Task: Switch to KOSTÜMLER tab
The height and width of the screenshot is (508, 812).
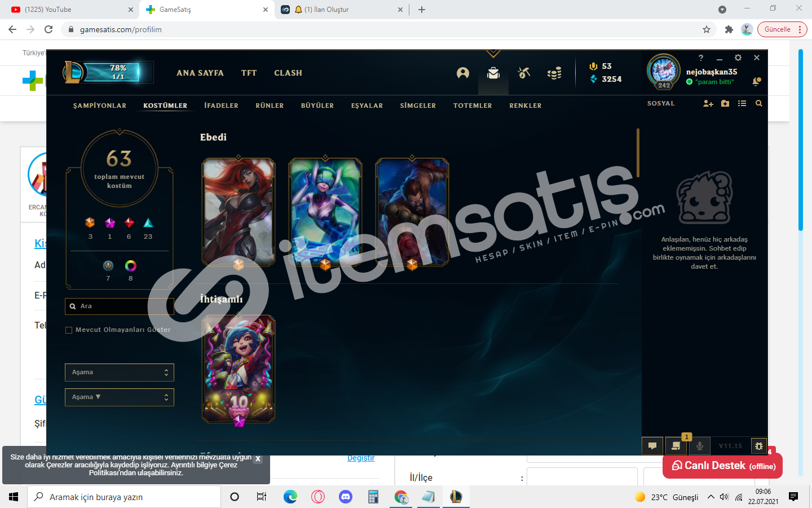Action: [165, 106]
